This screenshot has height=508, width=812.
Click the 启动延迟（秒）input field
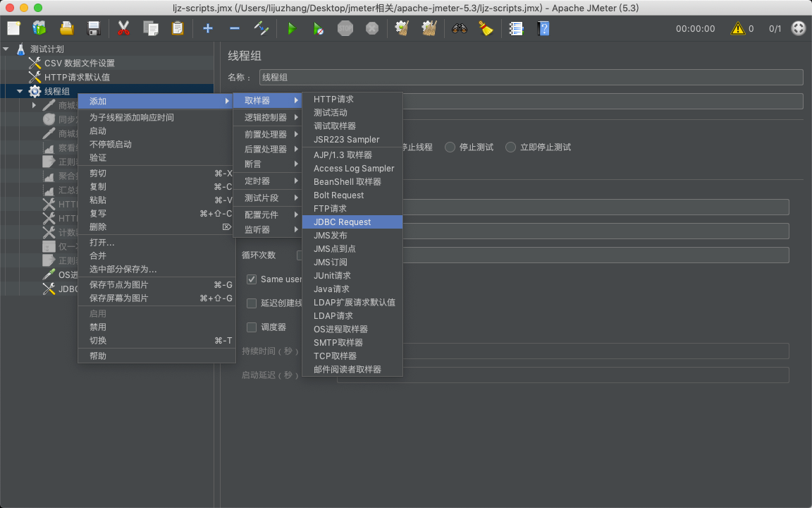coord(563,375)
